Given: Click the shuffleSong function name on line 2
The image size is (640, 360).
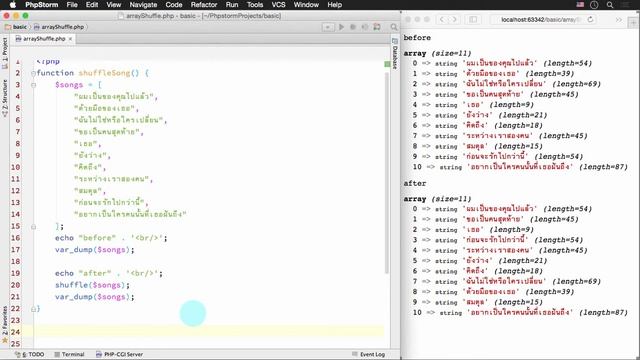Looking at the screenshot, I should [x=104, y=73].
